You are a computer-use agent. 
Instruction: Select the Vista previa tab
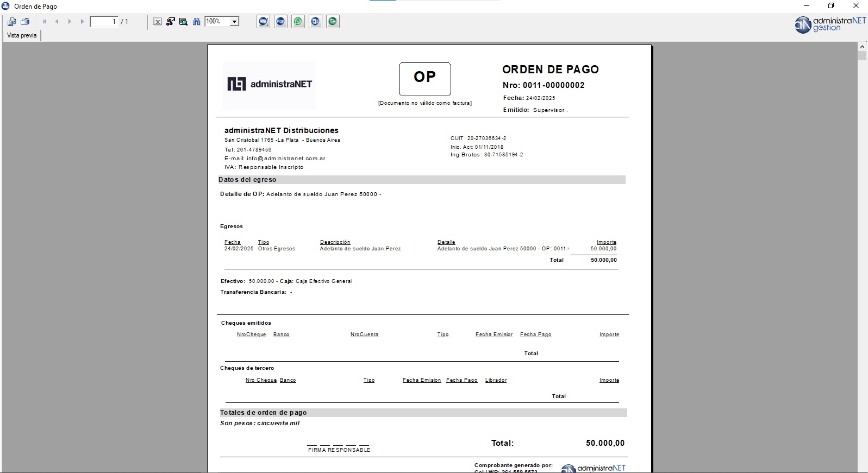[22, 35]
